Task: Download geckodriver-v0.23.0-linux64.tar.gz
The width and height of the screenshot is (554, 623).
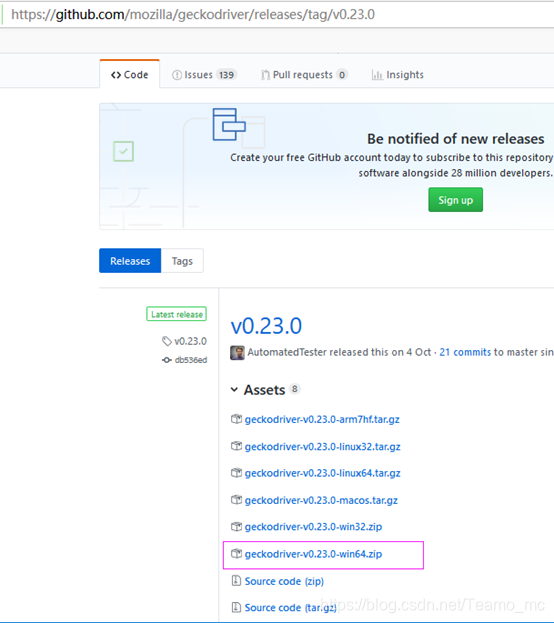Action: click(x=322, y=473)
